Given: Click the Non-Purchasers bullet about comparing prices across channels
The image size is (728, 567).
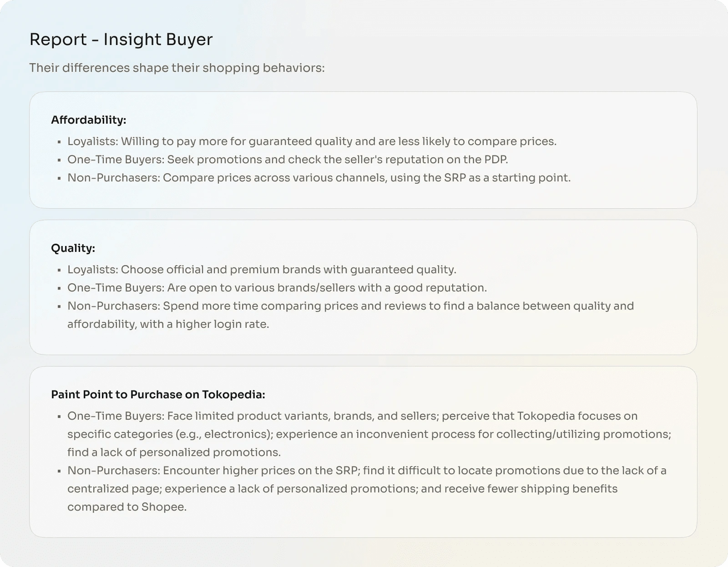Looking at the screenshot, I should tap(318, 178).
